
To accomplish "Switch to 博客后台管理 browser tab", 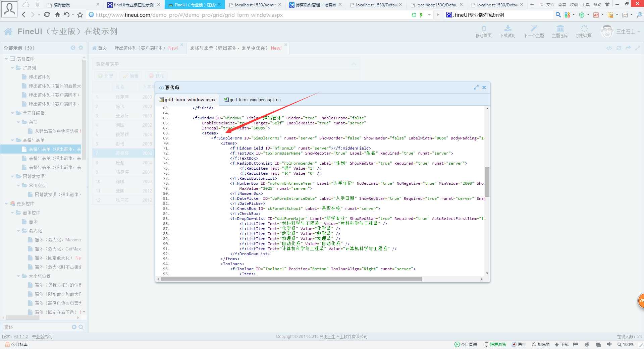I will tap(315, 5).
